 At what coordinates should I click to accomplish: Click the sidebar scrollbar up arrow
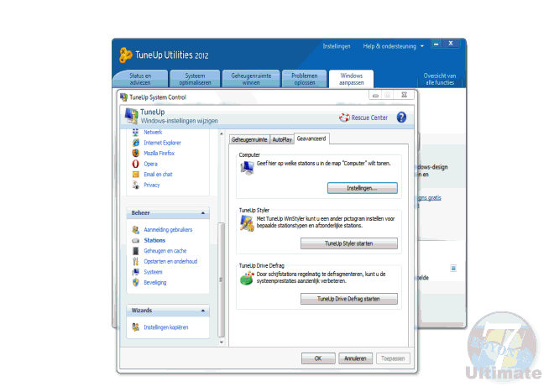(x=222, y=133)
